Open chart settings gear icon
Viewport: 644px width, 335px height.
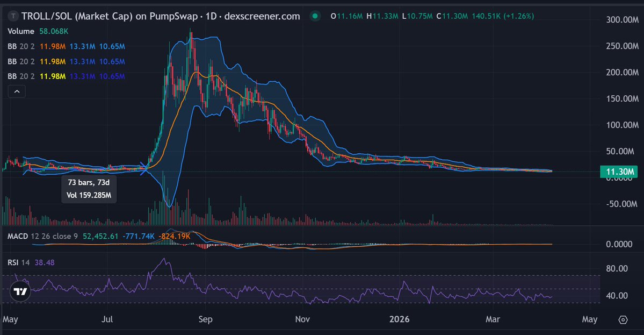pyautogui.click(x=623, y=320)
